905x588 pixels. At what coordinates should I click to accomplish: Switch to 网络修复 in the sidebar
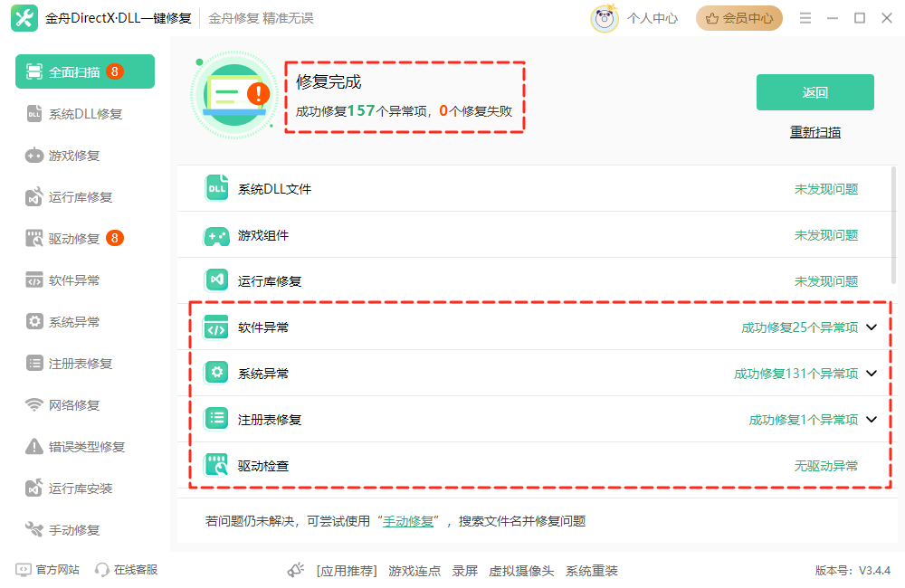[85, 404]
